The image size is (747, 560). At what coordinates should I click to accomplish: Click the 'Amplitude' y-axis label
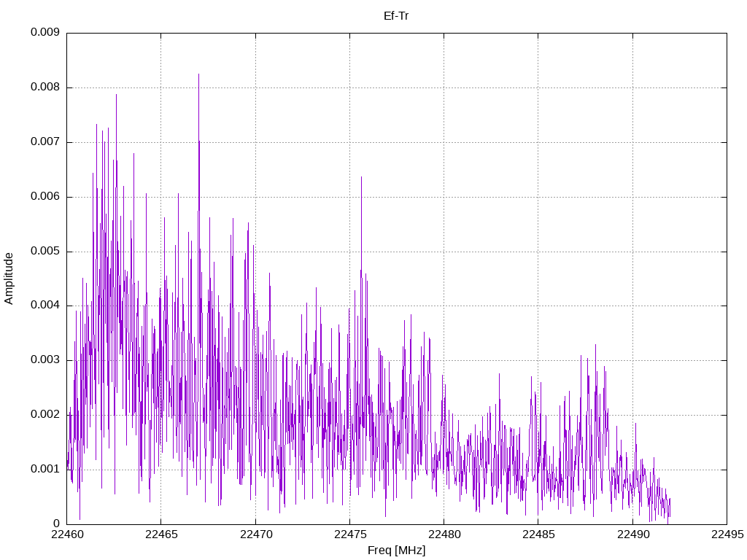pyautogui.click(x=9, y=279)
